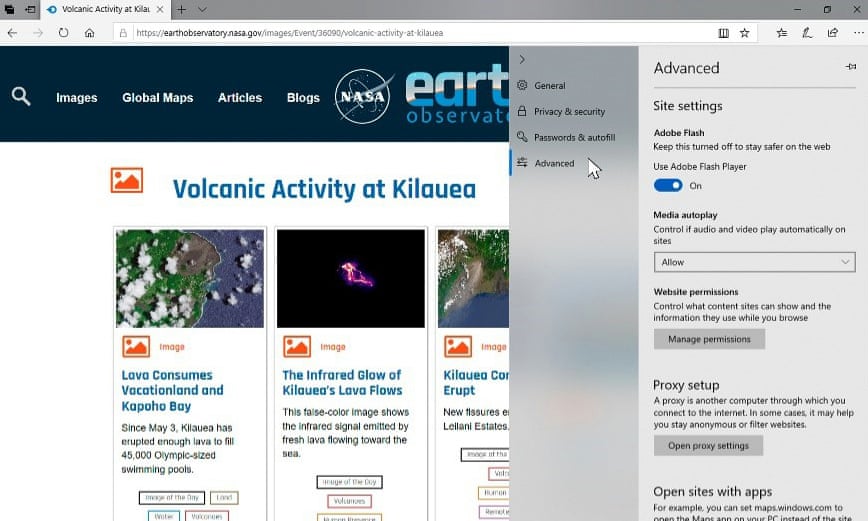Open the Images nav item
The width and height of the screenshot is (868, 521).
tap(76, 98)
